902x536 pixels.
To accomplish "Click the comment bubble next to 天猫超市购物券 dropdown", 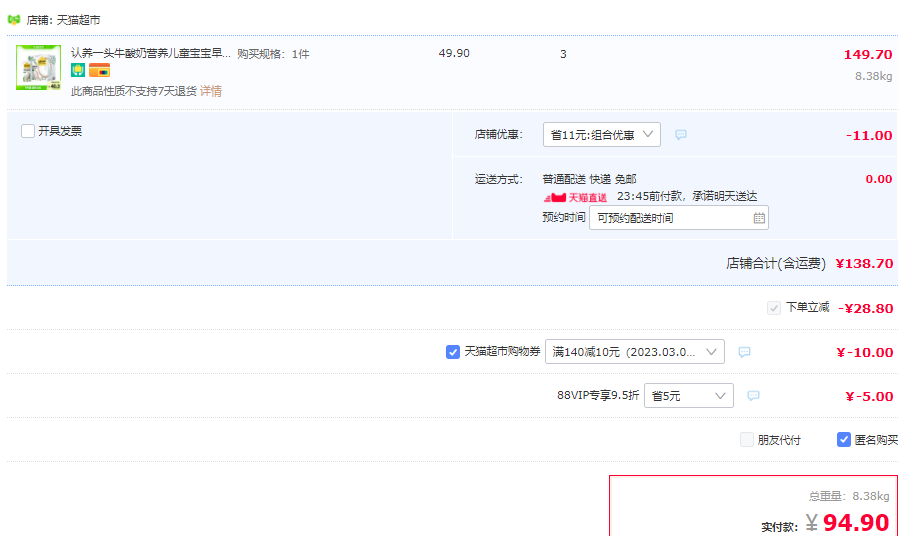I will point(744,352).
